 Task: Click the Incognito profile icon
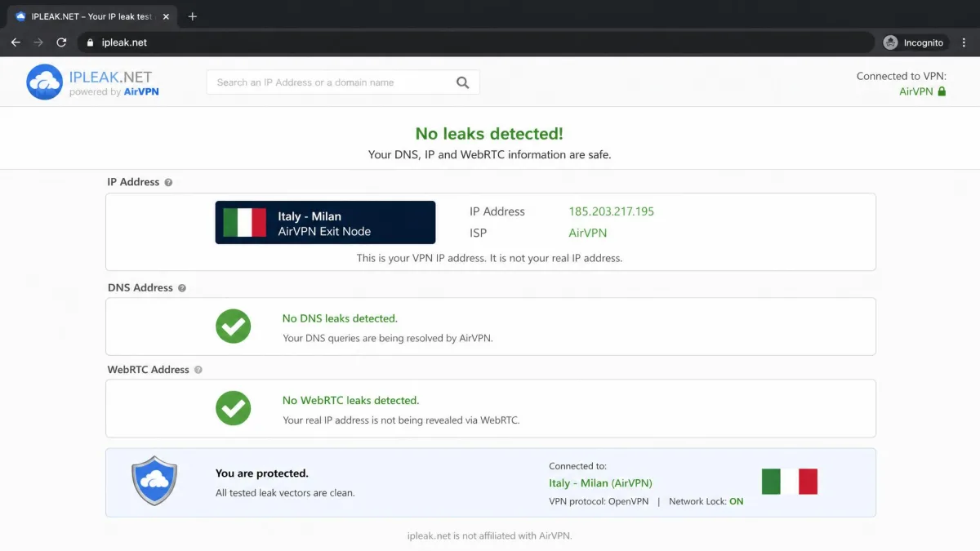tap(891, 42)
